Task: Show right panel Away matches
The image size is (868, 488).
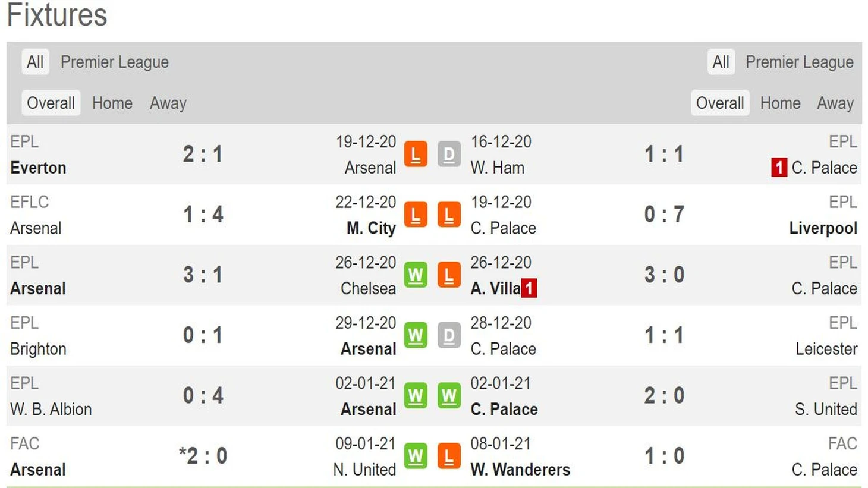Action: 835,103
